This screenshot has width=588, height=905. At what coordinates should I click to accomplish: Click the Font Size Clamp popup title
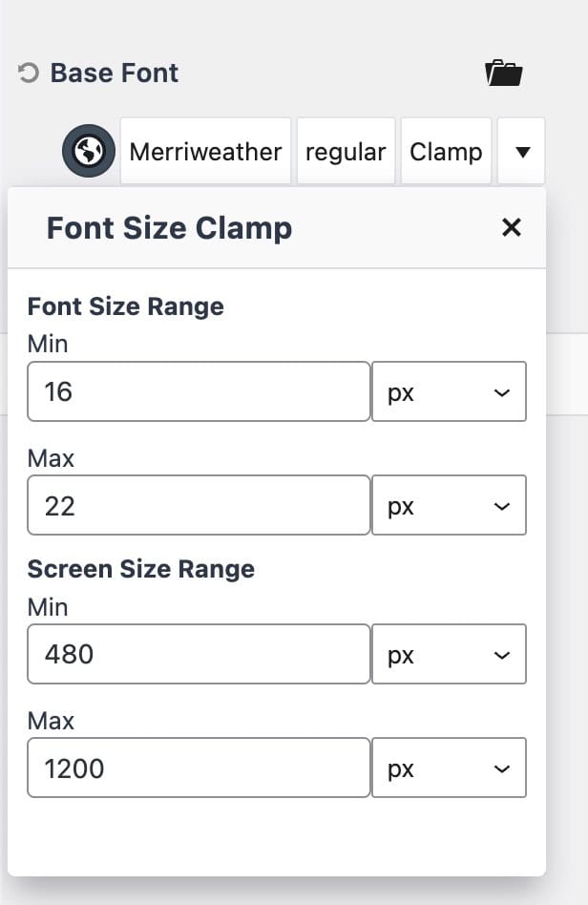point(169,229)
